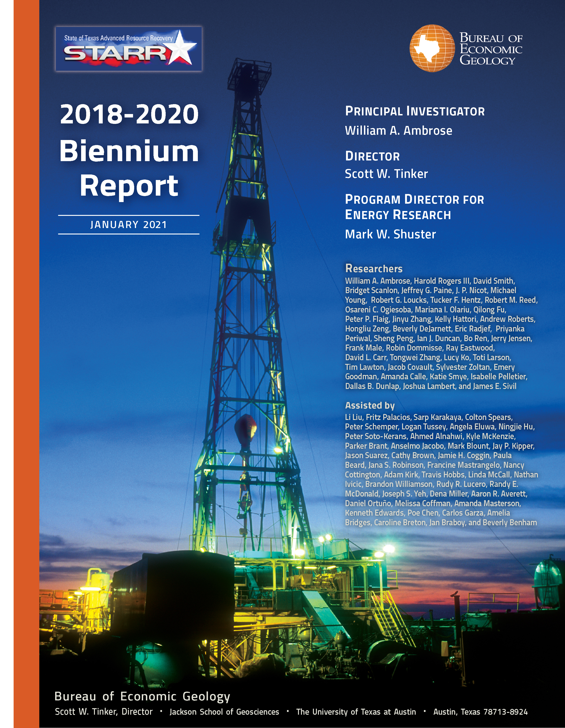This screenshot has width=565, height=728.
Task: Click the Bureau of Economic Geology globe logo
Action: tap(432, 48)
